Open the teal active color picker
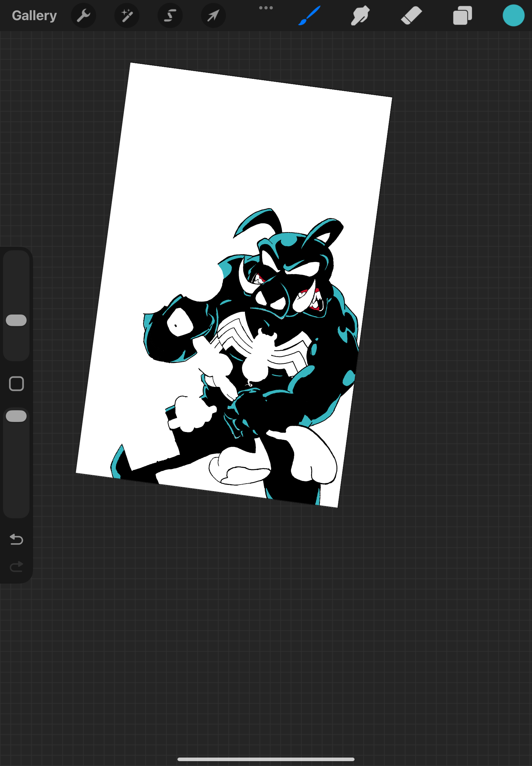 click(513, 16)
